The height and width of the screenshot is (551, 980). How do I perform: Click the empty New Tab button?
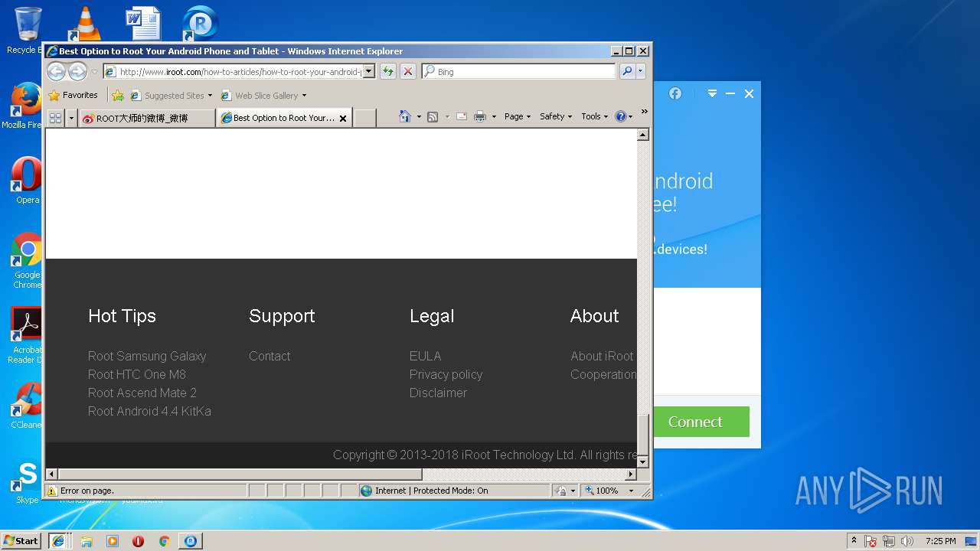tap(364, 118)
